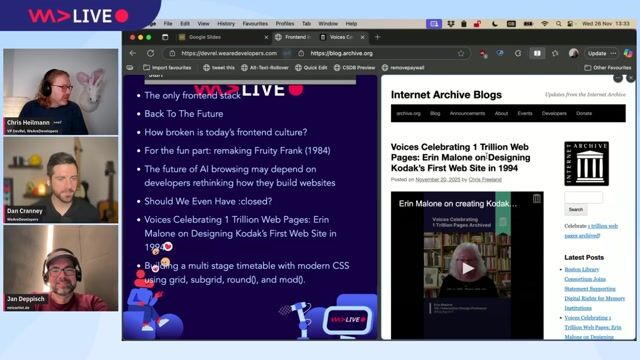Open the playlist icon in video corner
This screenshot has height=360, width=640.
tap(536, 199)
